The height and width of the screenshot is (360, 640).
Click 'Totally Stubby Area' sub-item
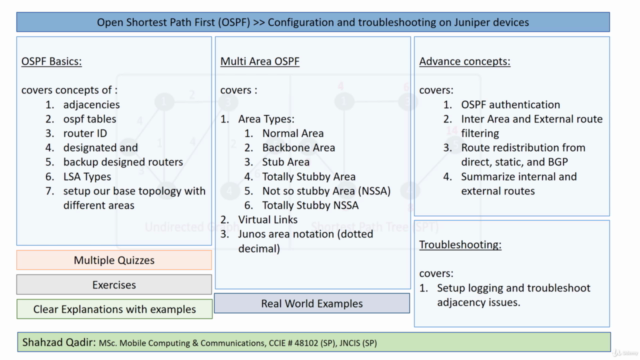pos(309,176)
